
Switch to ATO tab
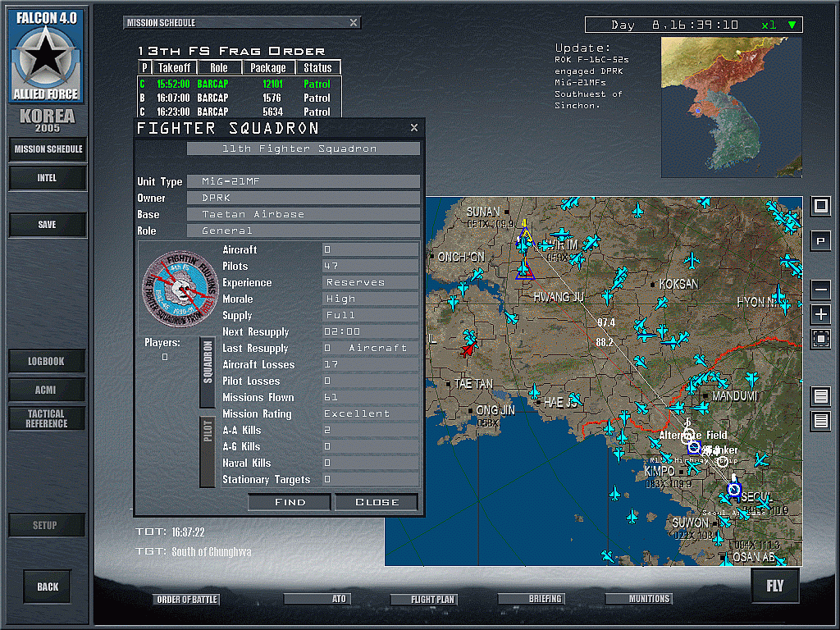(317, 599)
